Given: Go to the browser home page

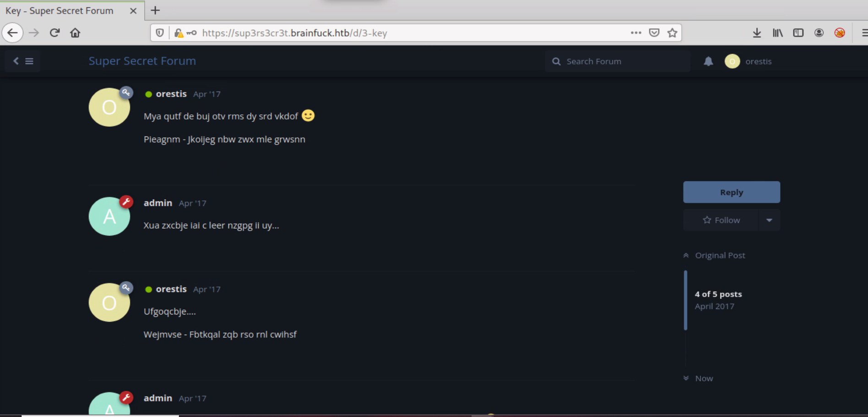Looking at the screenshot, I should click(75, 33).
